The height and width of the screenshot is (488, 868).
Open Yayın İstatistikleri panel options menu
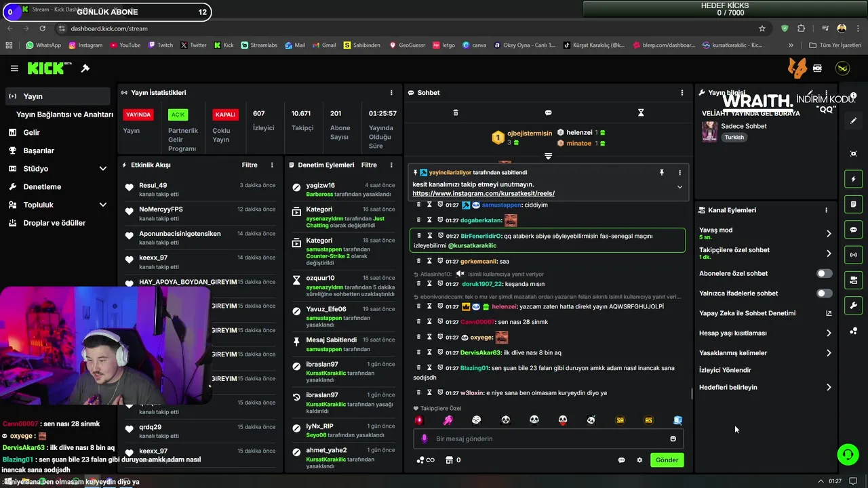click(x=391, y=92)
